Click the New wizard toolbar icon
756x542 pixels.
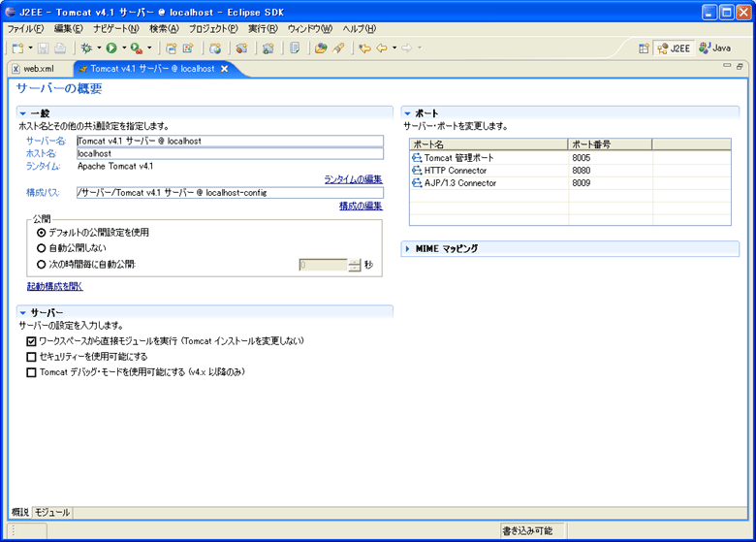(x=17, y=48)
